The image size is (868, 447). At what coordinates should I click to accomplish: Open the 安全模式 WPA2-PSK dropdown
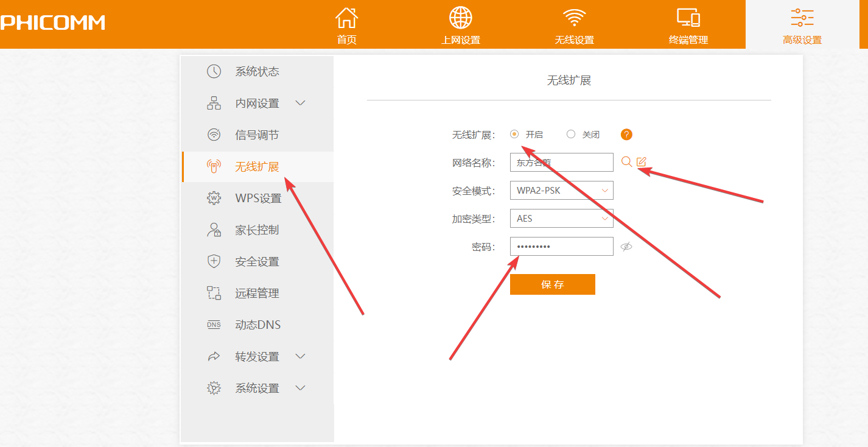coord(561,190)
